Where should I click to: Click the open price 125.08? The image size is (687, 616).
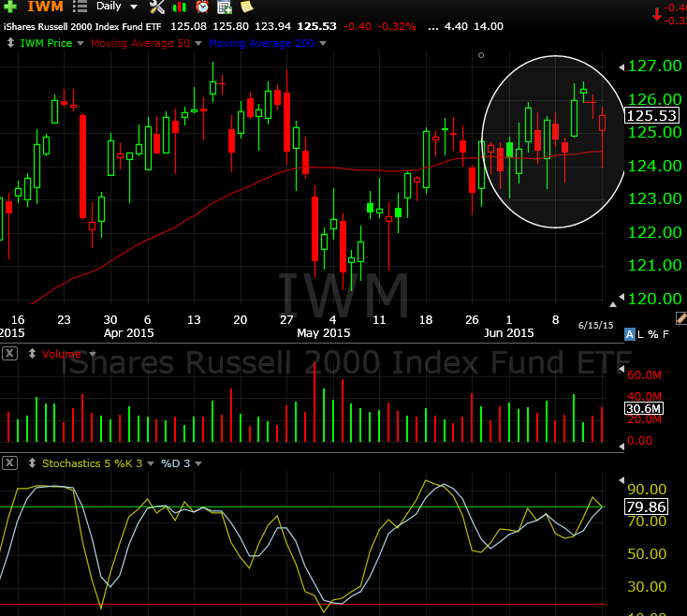click(188, 26)
